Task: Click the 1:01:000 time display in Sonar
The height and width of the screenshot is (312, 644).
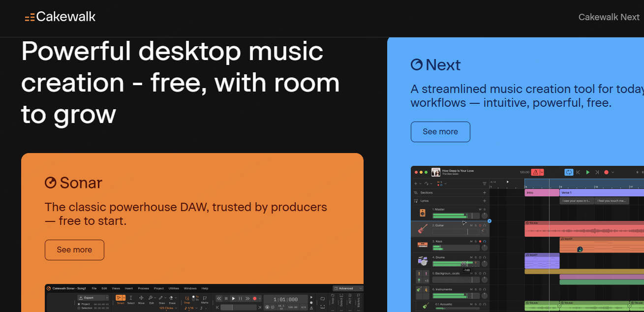Action: (286, 300)
